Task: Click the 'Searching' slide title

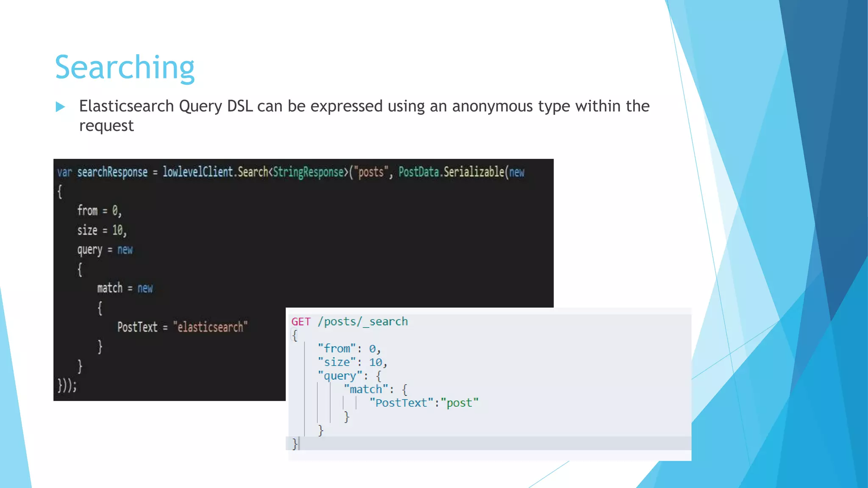Action: pyautogui.click(x=125, y=68)
